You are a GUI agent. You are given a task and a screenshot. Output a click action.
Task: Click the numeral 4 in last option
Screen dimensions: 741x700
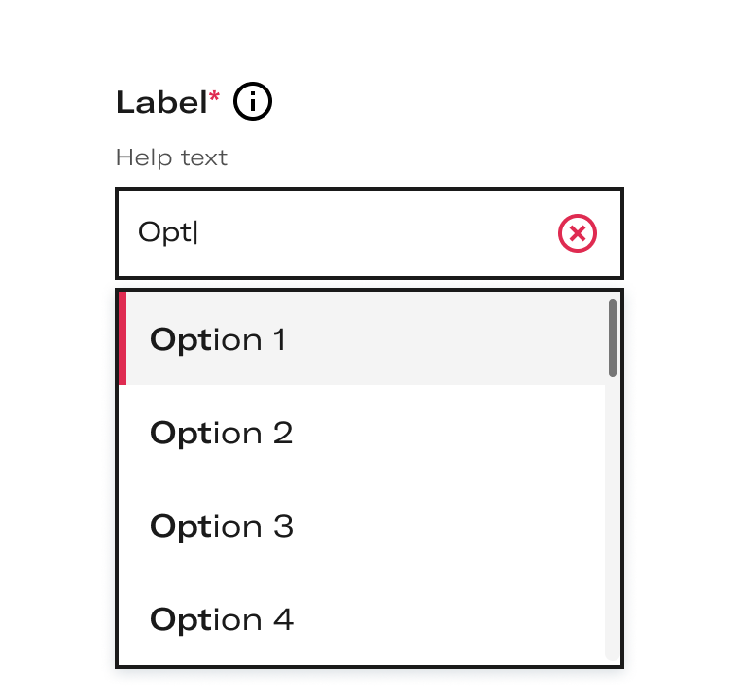283,619
